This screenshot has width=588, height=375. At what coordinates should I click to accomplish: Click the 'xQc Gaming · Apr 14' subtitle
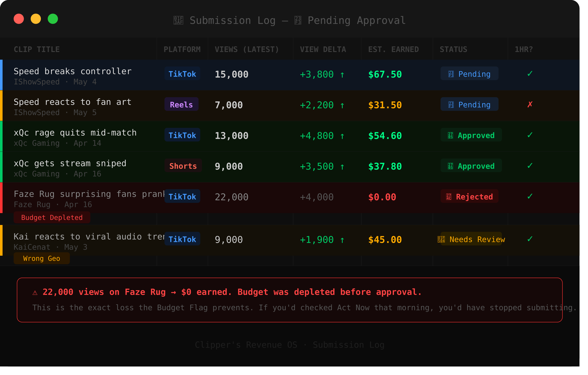(58, 143)
